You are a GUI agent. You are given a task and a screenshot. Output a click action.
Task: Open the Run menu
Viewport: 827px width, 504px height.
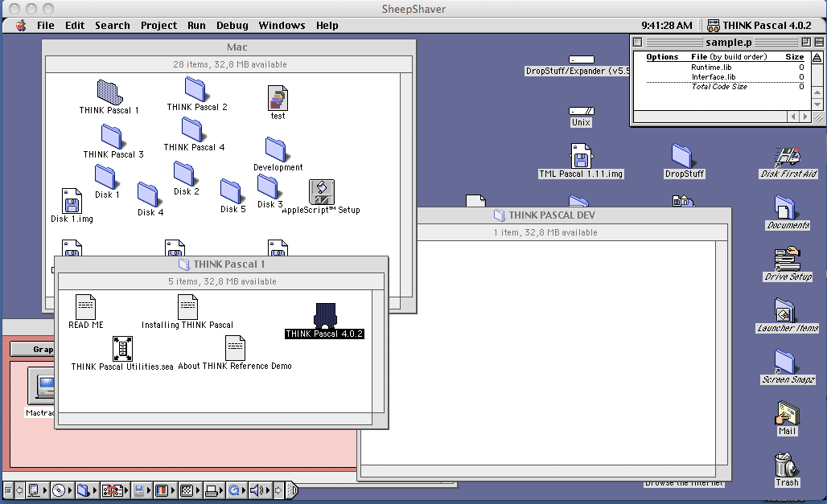196,25
